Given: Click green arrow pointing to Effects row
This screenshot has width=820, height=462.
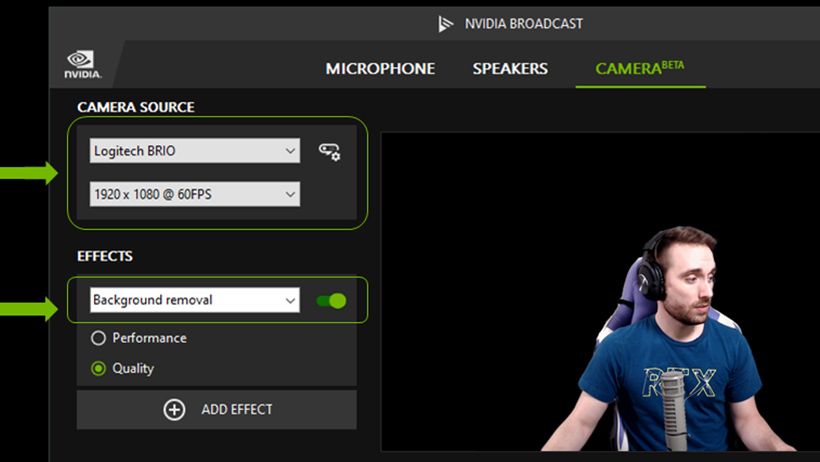Looking at the screenshot, I should point(30,309).
